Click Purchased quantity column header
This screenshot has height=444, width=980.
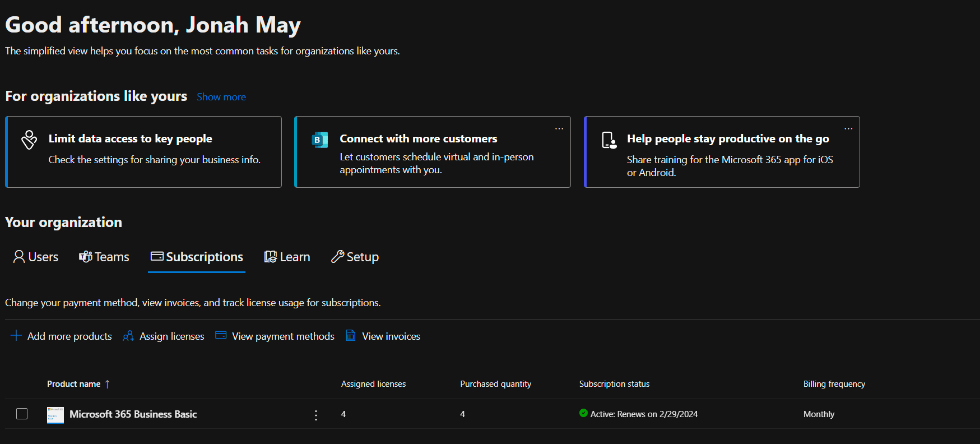[x=496, y=384]
